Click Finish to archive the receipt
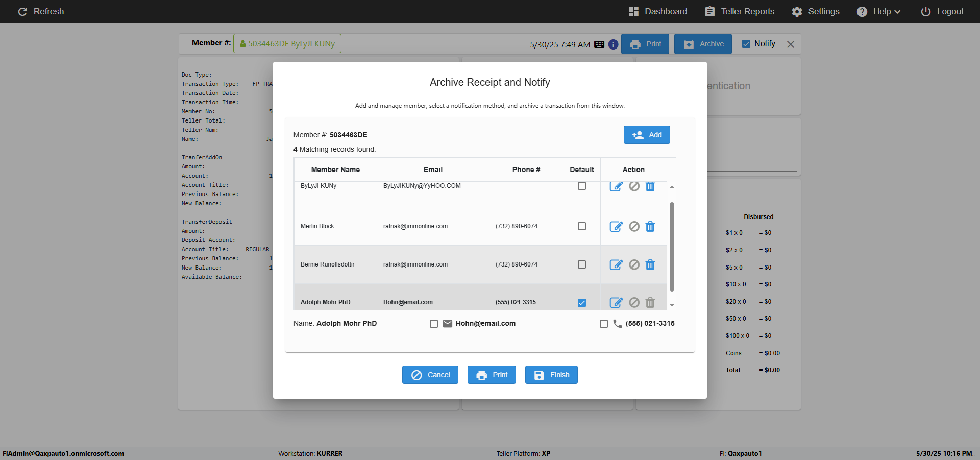Image resolution: width=980 pixels, height=460 pixels. pos(551,375)
